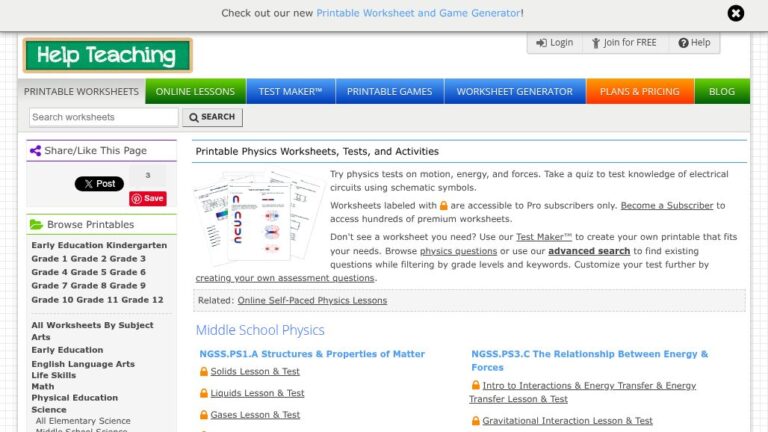Click the Pinterest Save button
The height and width of the screenshot is (432, 768).
pyautogui.click(x=148, y=198)
